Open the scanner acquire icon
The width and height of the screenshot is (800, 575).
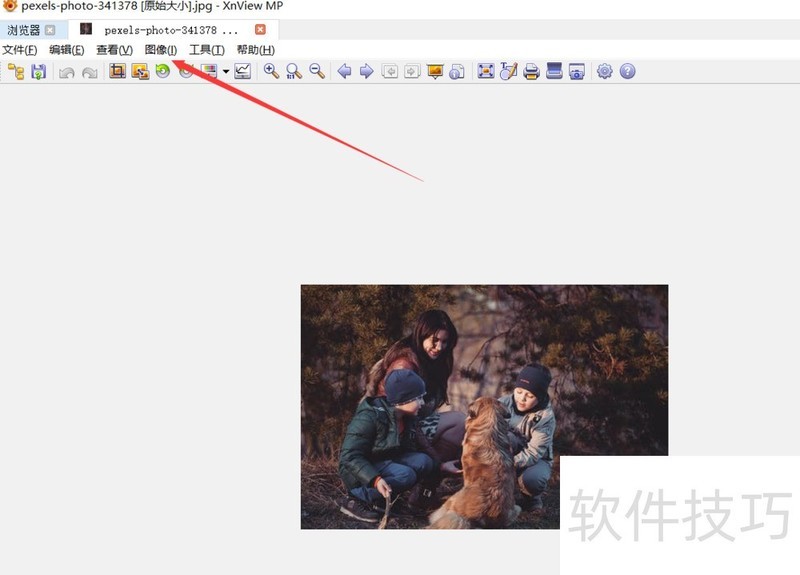(554, 71)
